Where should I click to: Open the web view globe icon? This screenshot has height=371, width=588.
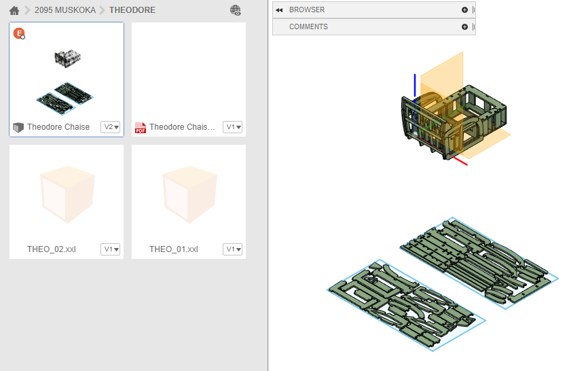tap(236, 10)
